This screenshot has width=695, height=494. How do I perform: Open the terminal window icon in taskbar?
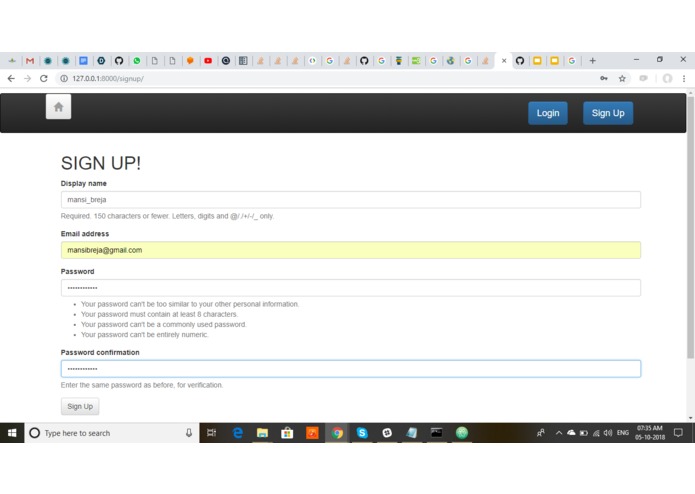pos(437,433)
